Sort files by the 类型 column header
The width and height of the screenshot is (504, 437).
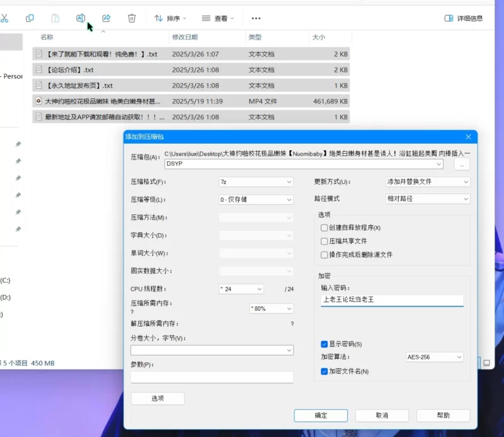tap(255, 37)
